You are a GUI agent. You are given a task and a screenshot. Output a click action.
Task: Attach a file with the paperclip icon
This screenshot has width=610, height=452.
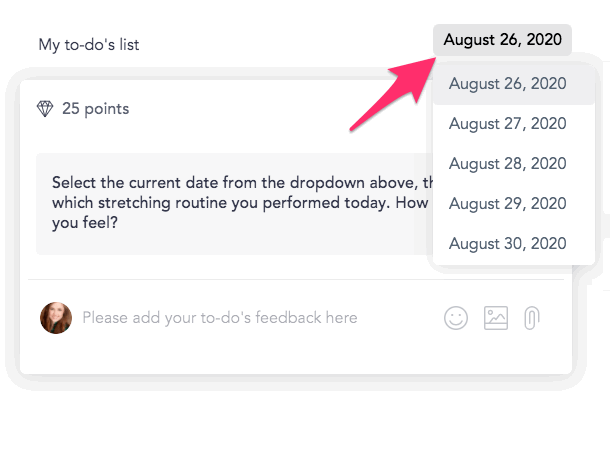click(x=532, y=318)
